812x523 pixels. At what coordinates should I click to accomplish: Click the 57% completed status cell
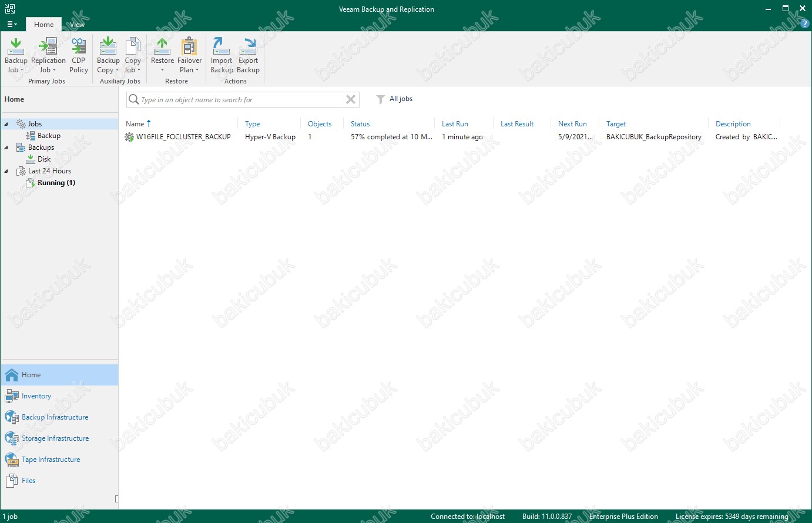[x=391, y=137]
